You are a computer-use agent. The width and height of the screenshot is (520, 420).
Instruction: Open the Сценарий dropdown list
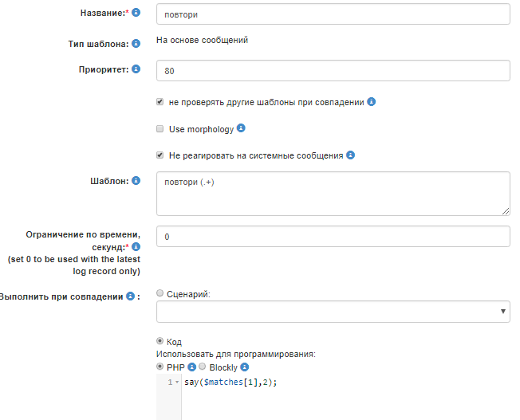pyautogui.click(x=333, y=312)
